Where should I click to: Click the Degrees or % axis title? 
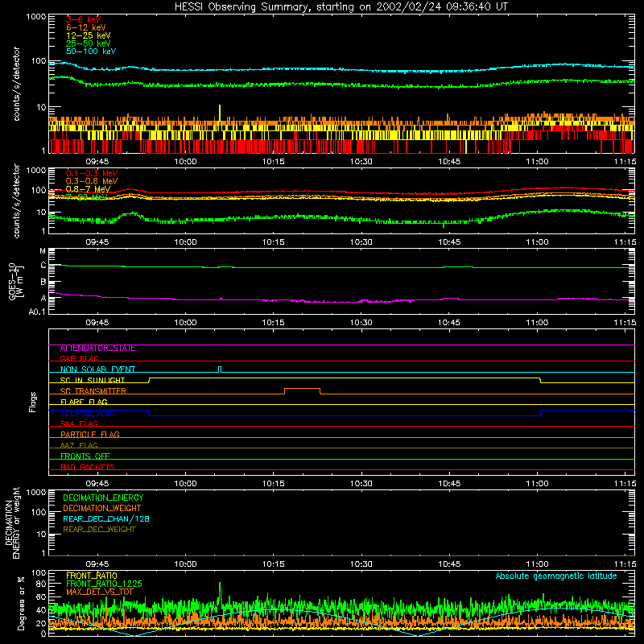pyautogui.click(x=21, y=603)
